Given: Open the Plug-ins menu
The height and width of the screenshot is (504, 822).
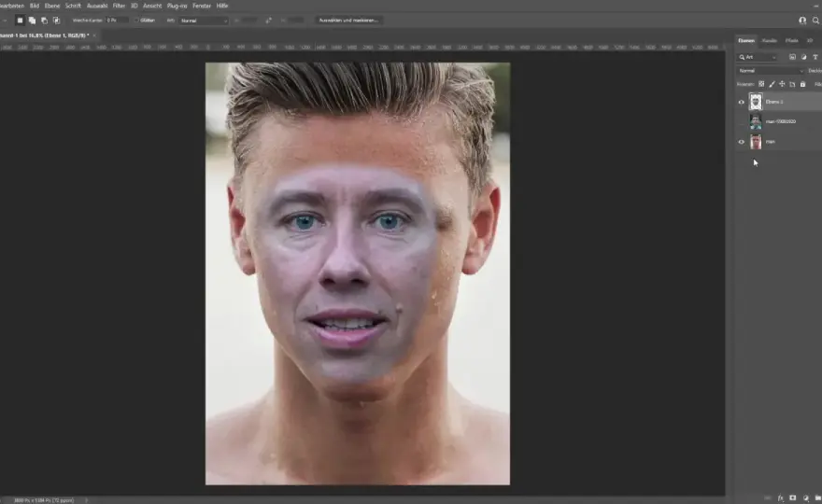Looking at the screenshot, I should [177, 6].
